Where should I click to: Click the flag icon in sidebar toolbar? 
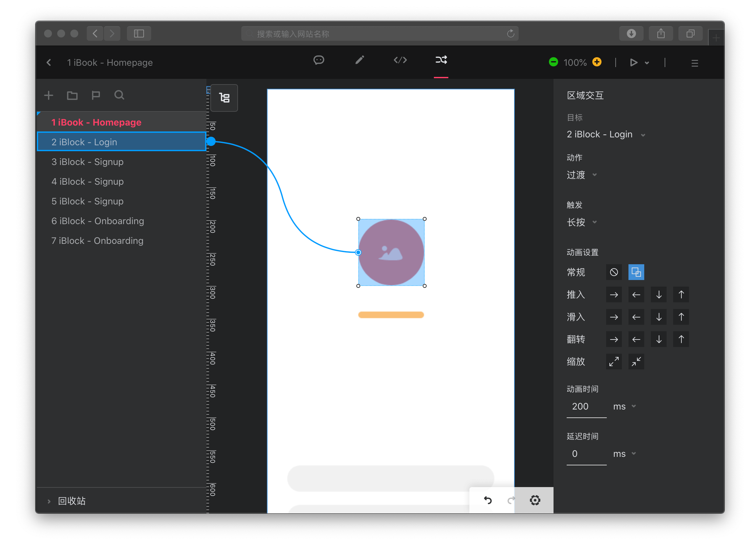tap(96, 96)
